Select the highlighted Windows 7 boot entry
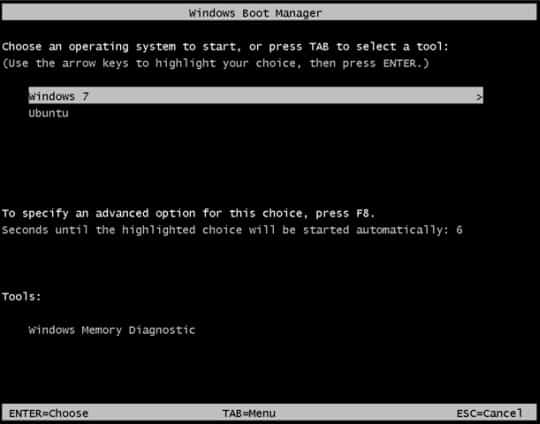Screen dimensions: 540x424 [x=256, y=95]
